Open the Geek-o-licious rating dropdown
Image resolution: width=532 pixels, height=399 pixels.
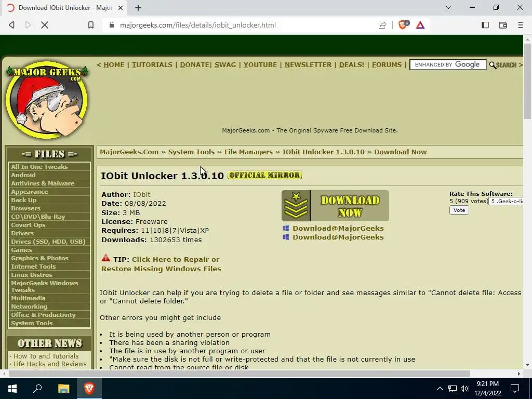(506, 202)
